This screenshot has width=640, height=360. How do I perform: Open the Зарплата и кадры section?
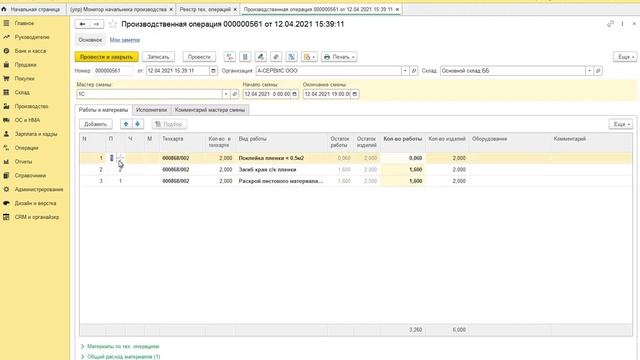[x=36, y=134]
